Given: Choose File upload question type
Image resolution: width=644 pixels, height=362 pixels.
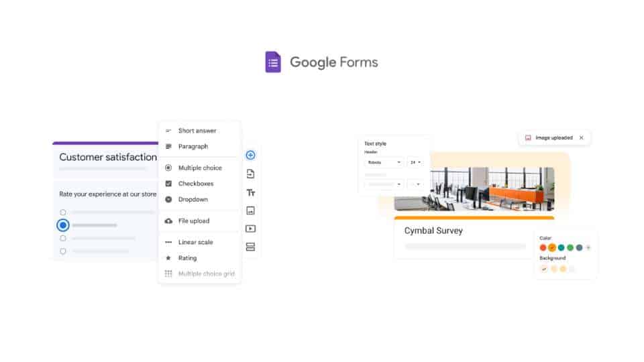Looking at the screenshot, I should tap(200, 221).
